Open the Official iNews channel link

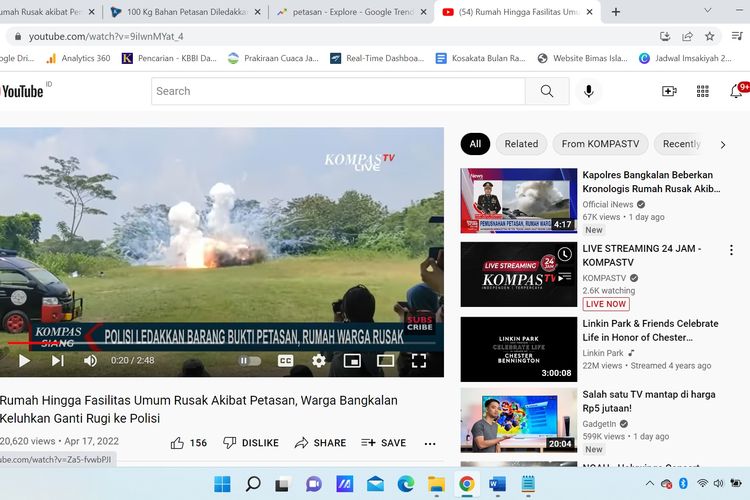pyautogui.click(x=607, y=204)
